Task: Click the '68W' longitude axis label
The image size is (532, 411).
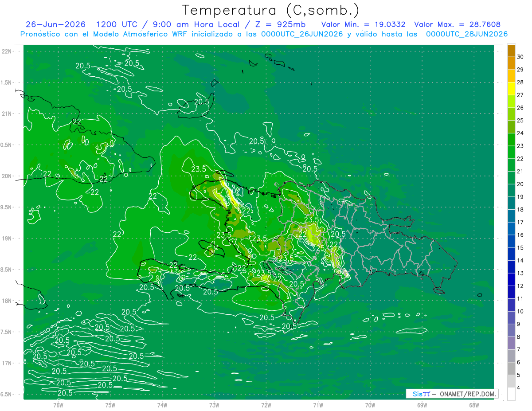Action: 473,405
